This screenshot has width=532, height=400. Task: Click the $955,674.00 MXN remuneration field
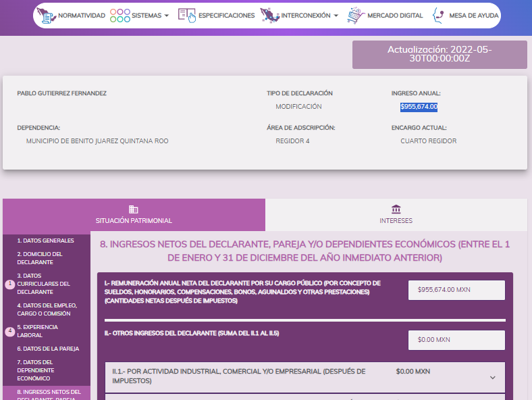(x=456, y=290)
